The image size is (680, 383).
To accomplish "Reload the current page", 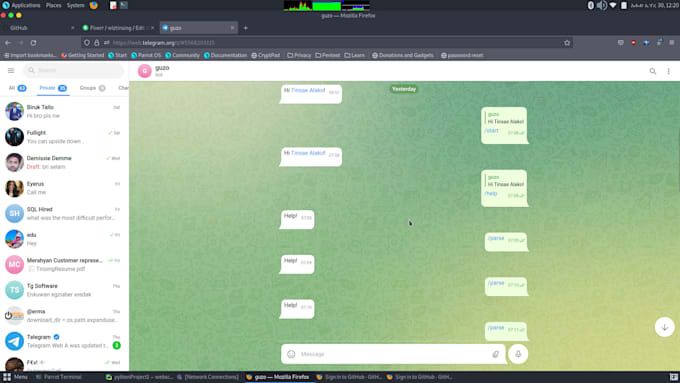I will click(33, 43).
